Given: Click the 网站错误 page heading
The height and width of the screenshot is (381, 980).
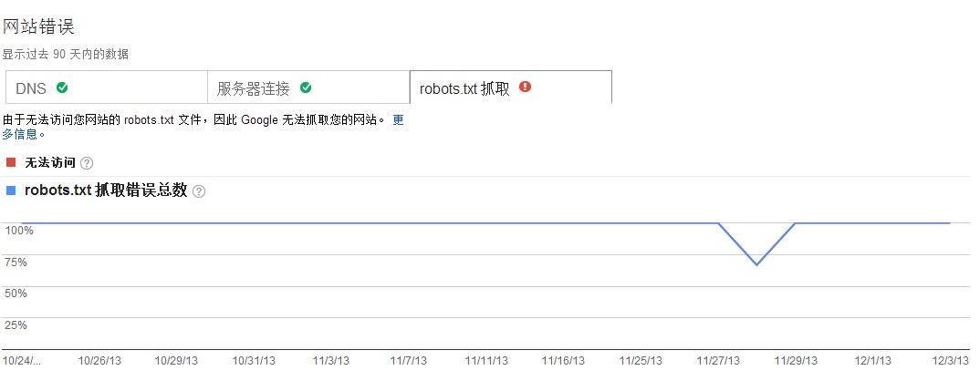Looking at the screenshot, I should tap(38, 26).
